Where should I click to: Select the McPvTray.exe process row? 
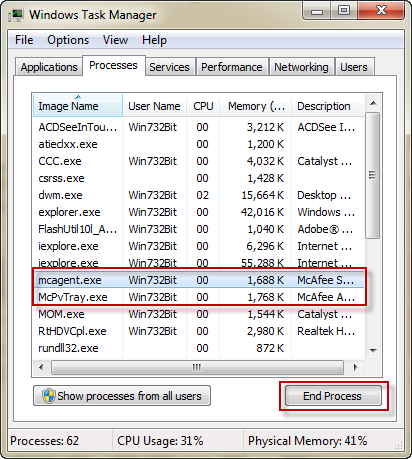click(x=199, y=297)
